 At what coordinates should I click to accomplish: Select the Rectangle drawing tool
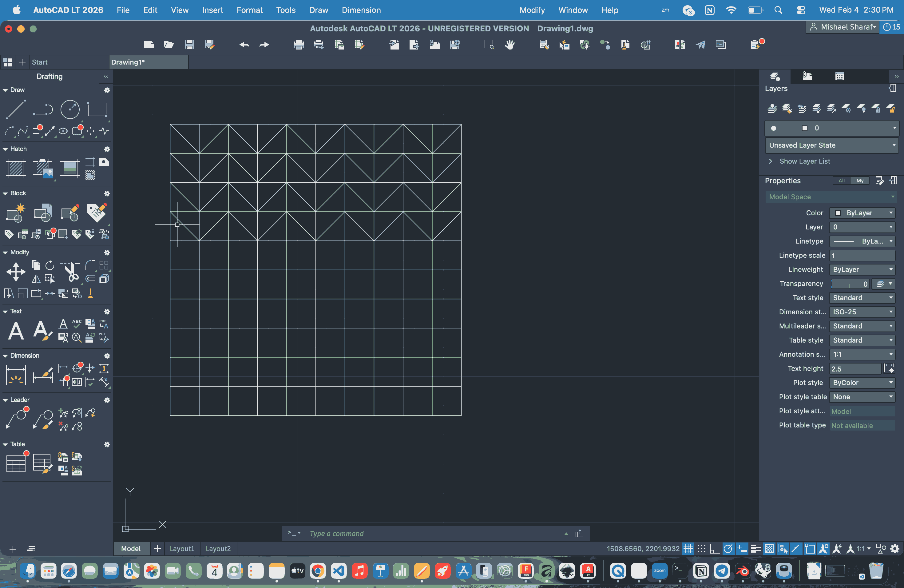pos(97,110)
